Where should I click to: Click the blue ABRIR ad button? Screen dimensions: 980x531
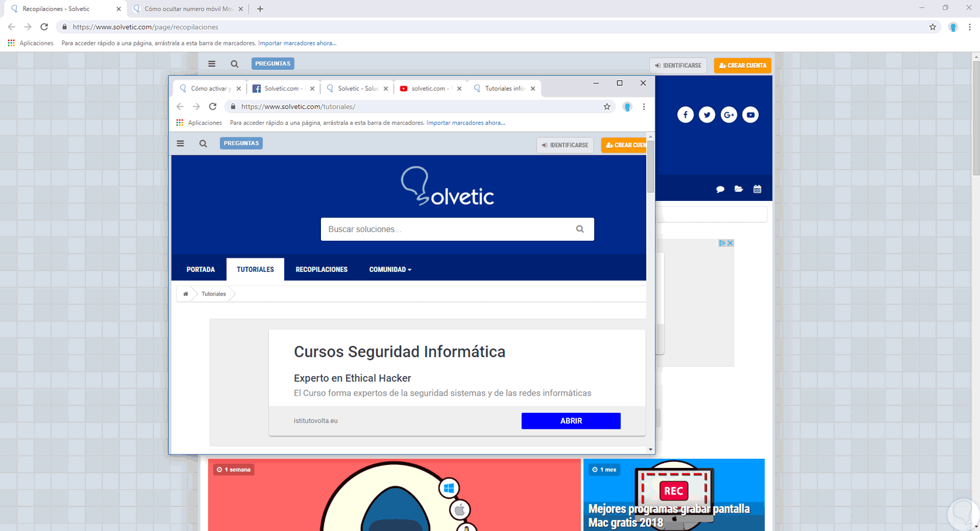pyautogui.click(x=571, y=421)
